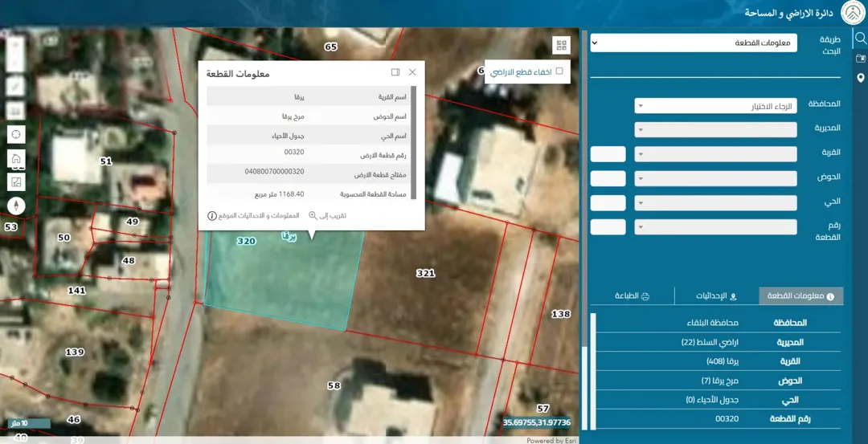Click parcel 51 on the map
This screenshot has width=868, height=444.
[106, 161]
